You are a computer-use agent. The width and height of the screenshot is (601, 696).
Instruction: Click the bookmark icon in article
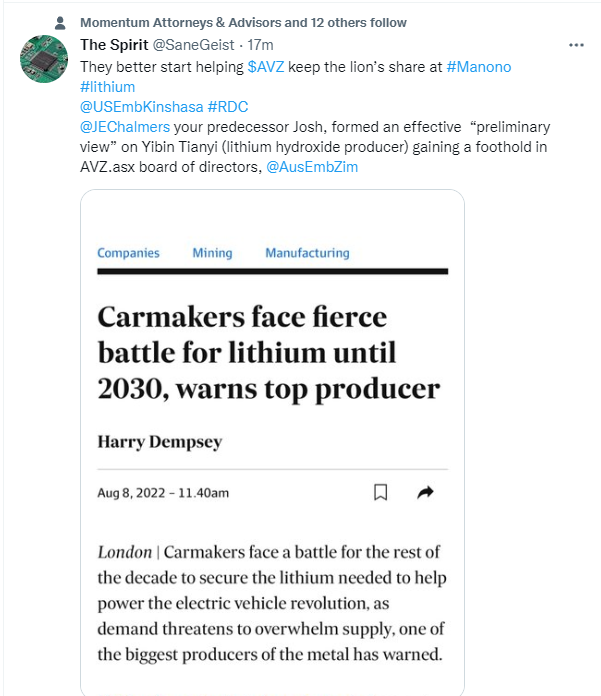[380, 492]
